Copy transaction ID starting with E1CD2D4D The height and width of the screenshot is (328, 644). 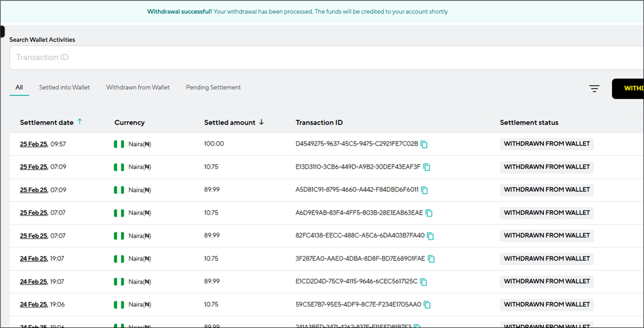[x=424, y=282]
